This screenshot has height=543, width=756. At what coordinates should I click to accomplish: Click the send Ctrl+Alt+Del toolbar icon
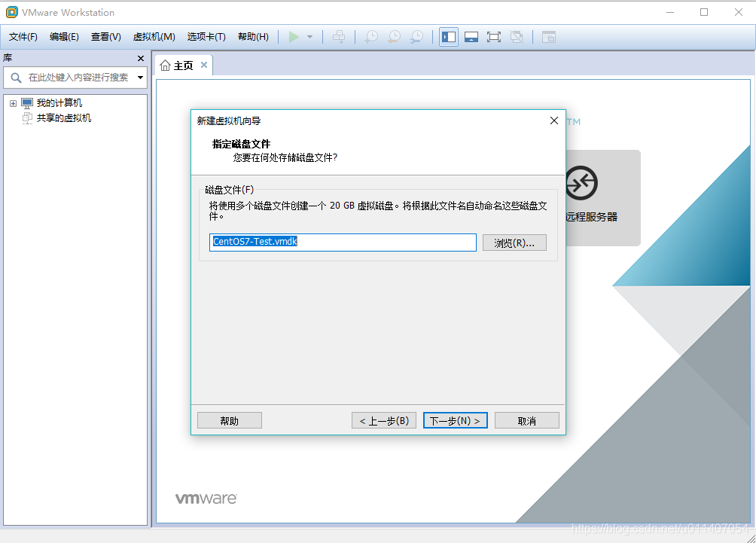click(339, 37)
